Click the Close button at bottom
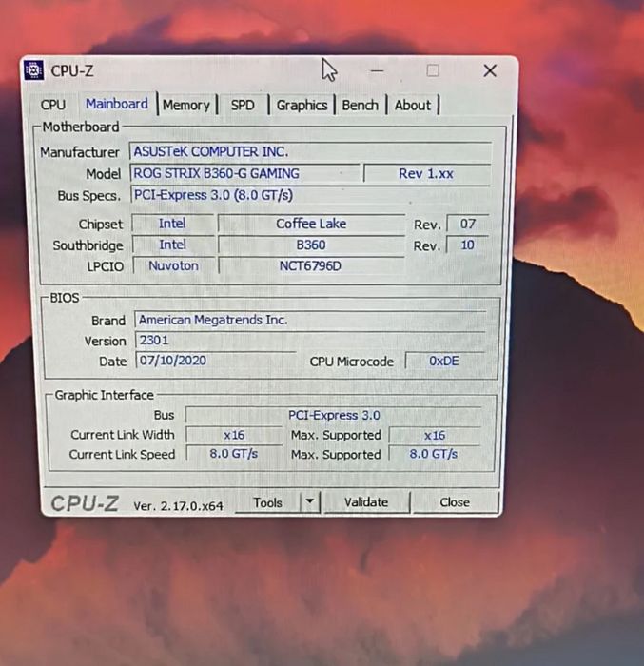 pyautogui.click(x=455, y=502)
